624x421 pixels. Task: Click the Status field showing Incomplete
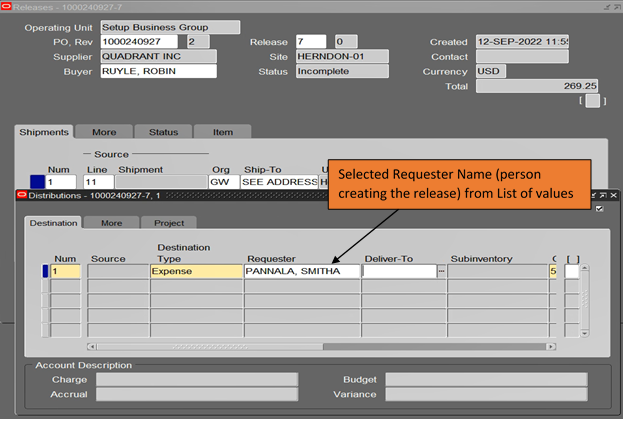tap(342, 71)
